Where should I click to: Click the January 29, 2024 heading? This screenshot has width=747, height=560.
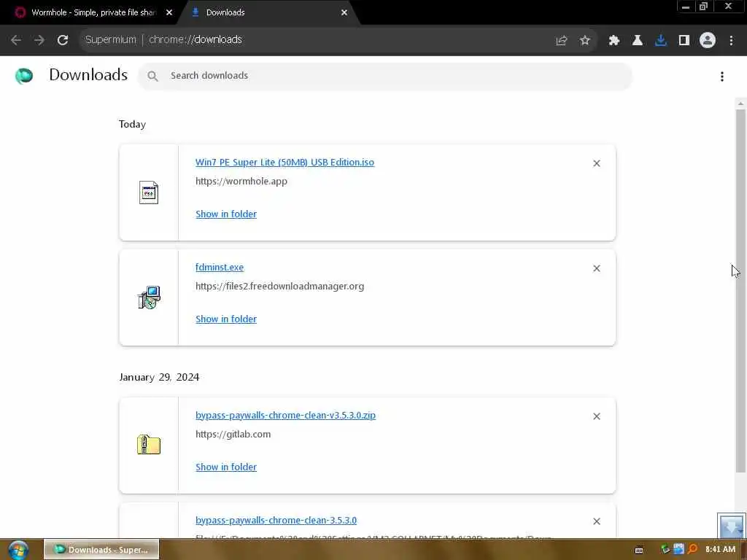(159, 377)
